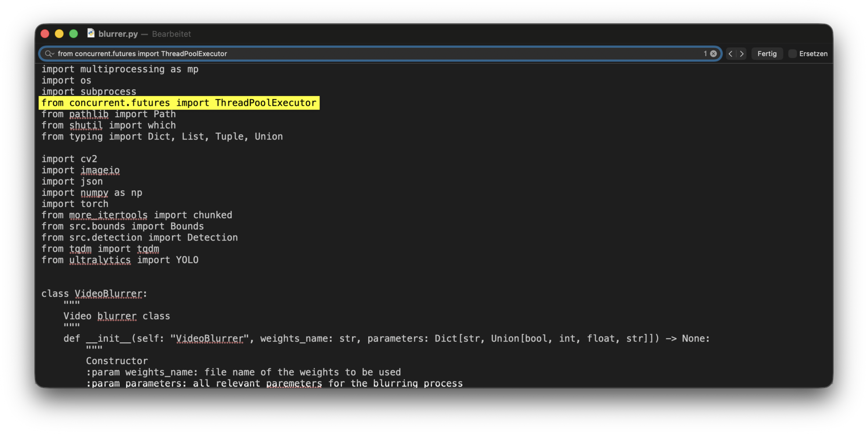Click the blurrer.py window title
This screenshot has height=434, width=868.
pos(118,34)
